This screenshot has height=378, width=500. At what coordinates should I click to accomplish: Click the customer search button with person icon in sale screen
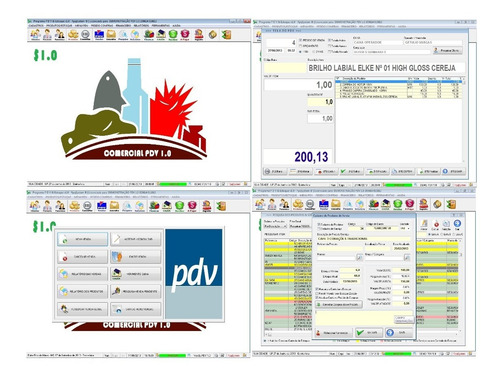click(447, 50)
